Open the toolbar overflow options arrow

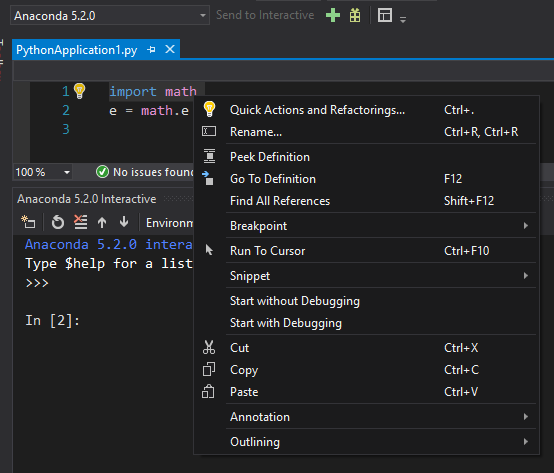click(x=403, y=20)
